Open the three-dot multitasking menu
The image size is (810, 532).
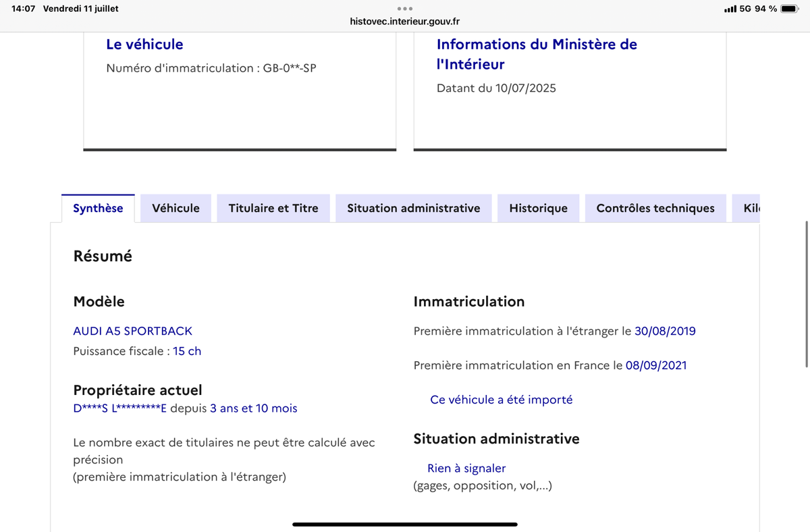click(x=405, y=9)
